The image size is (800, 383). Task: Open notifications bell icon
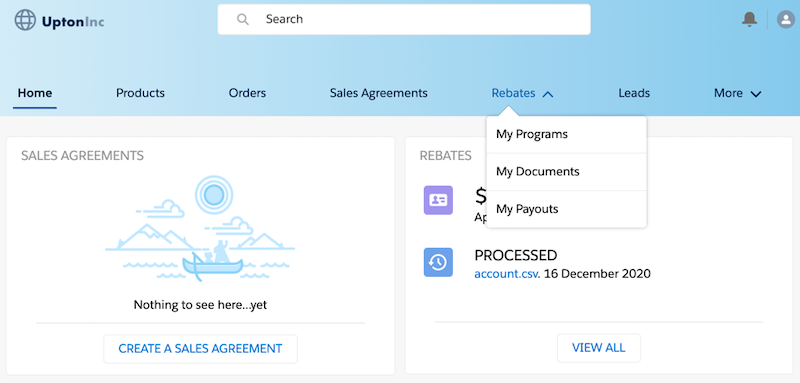click(749, 19)
